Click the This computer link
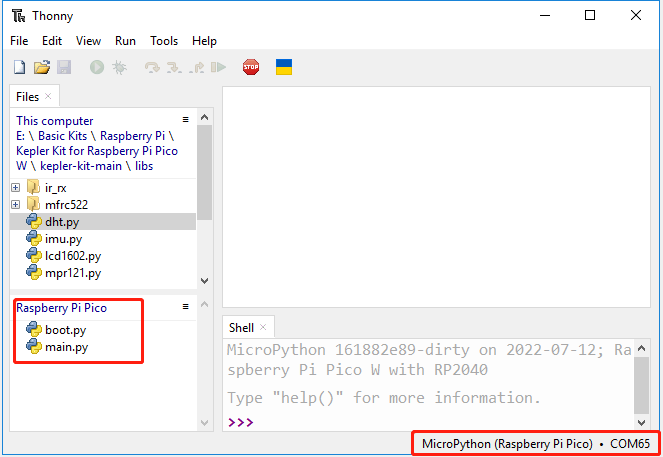This screenshot has height=457, width=663. tap(55, 121)
